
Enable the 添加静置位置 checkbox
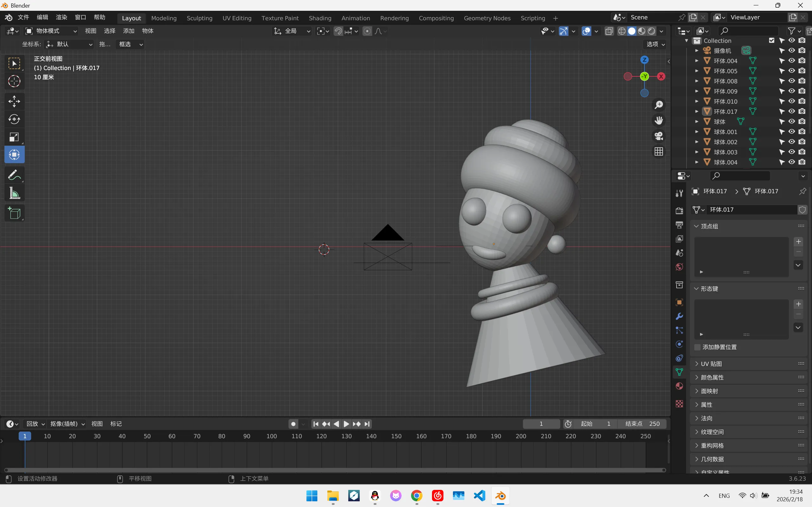pyautogui.click(x=697, y=347)
